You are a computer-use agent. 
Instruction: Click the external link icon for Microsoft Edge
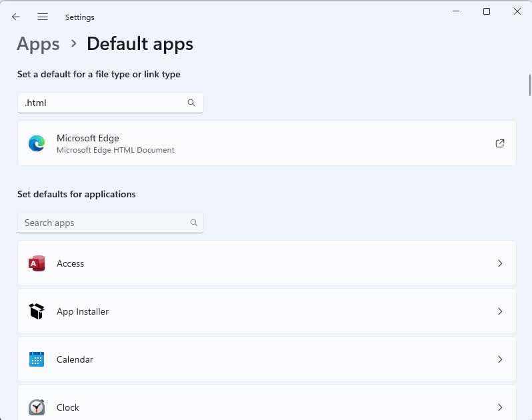[500, 143]
